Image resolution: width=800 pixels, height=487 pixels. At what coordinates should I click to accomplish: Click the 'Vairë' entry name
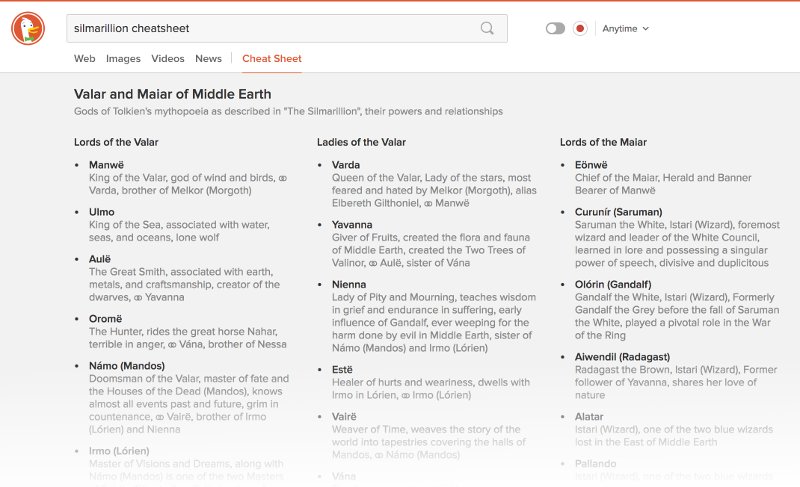click(344, 417)
